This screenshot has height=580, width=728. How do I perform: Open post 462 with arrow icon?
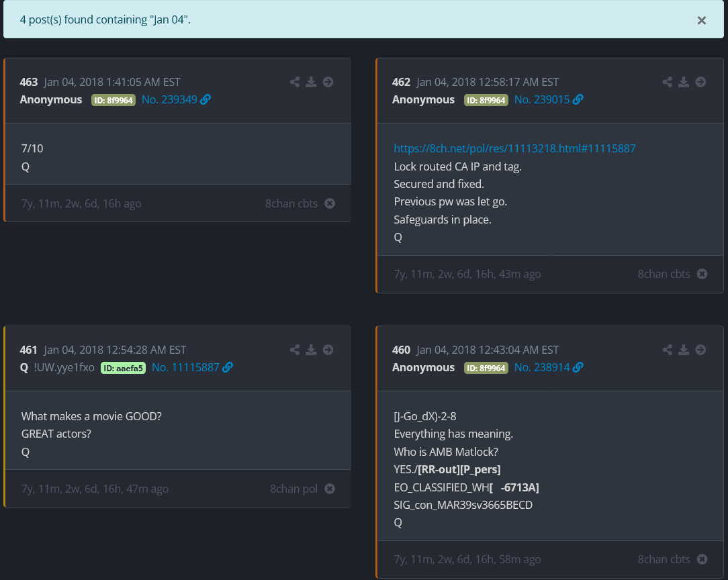click(700, 82)
